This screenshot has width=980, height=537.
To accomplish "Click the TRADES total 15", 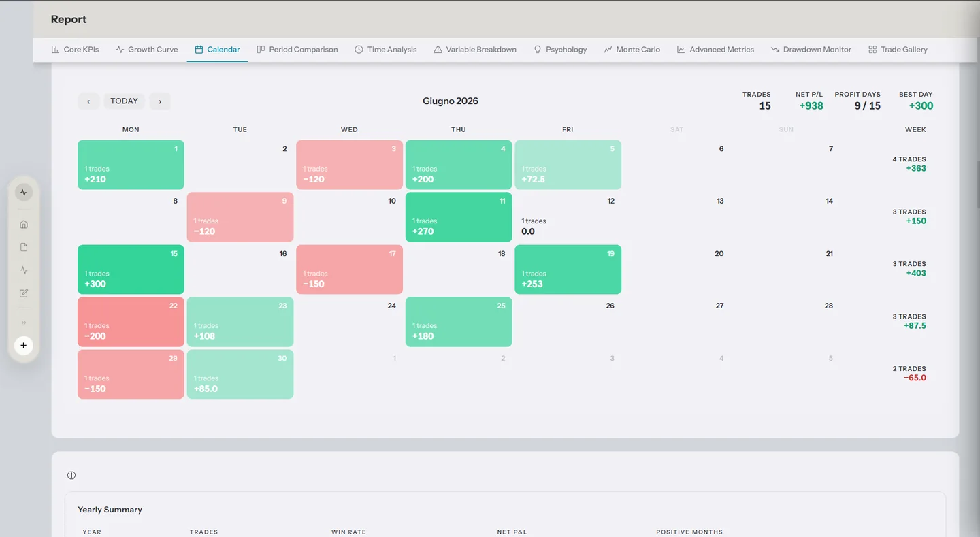I will tap(765, 105).
